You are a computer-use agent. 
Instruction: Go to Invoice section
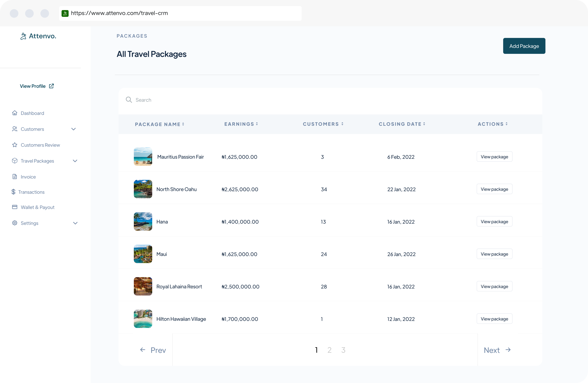coord(28,177)
